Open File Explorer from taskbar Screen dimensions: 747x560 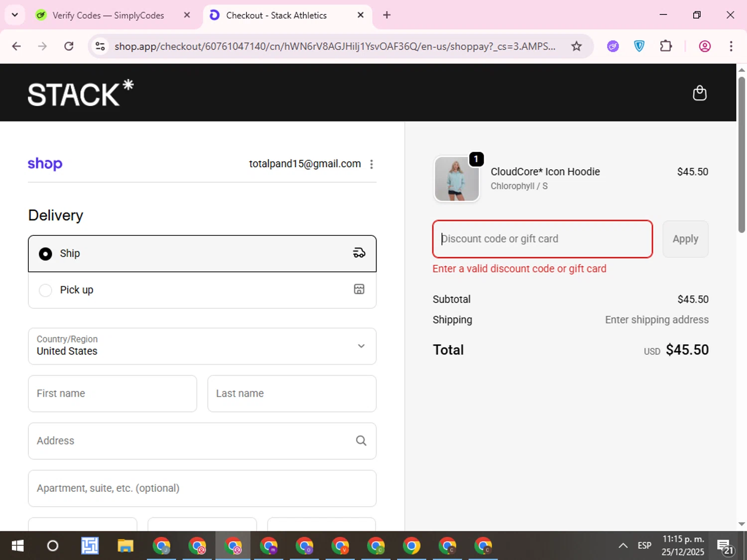coord(125,546)
